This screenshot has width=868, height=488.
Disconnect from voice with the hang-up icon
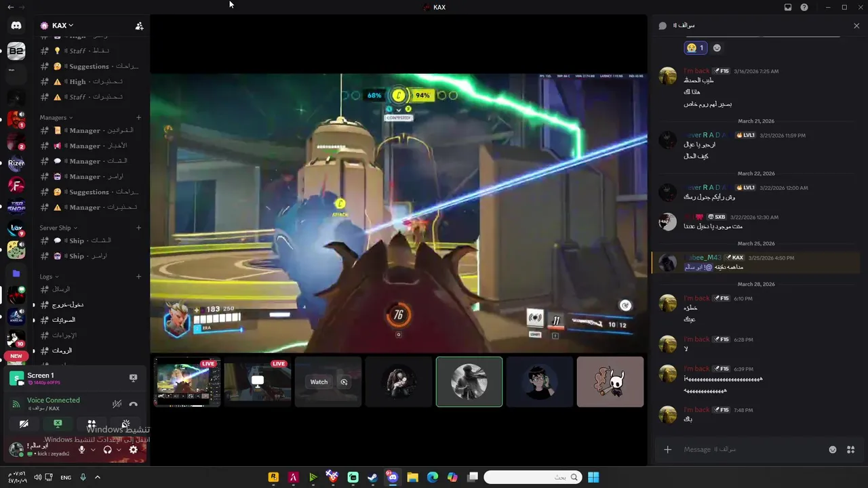pos(134,404)
